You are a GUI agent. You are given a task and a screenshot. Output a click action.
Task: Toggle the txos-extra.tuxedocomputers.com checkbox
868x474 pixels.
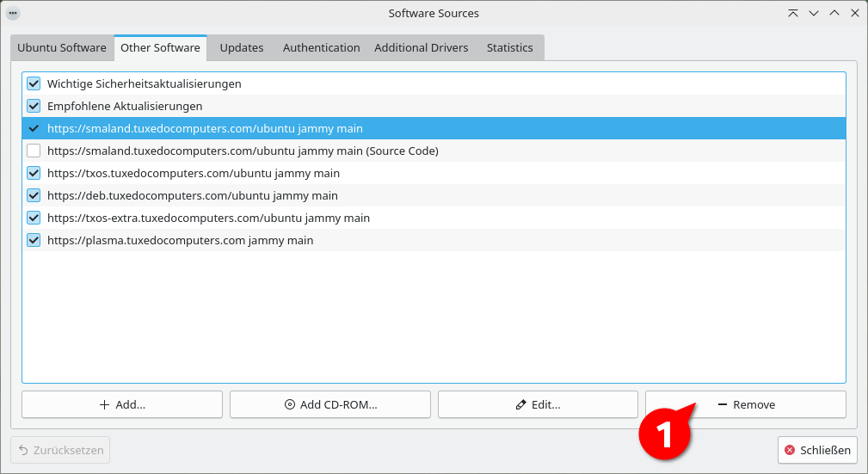click(34, 218)
